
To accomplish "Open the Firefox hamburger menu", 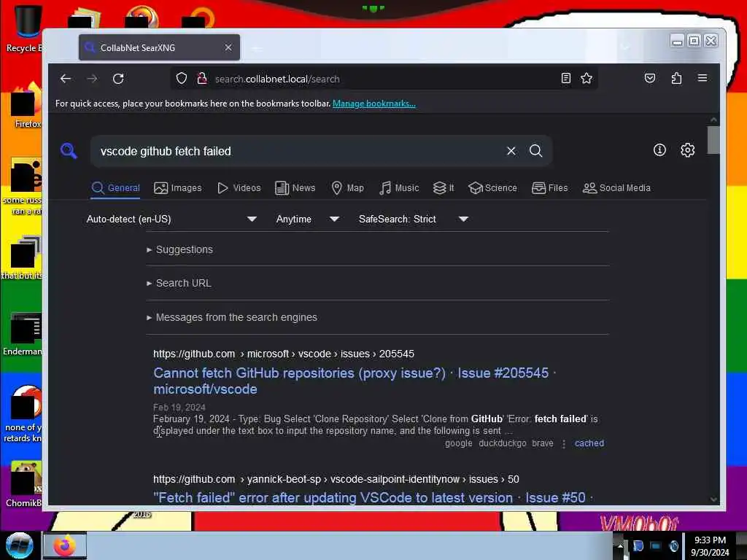I will pos(703,78).
